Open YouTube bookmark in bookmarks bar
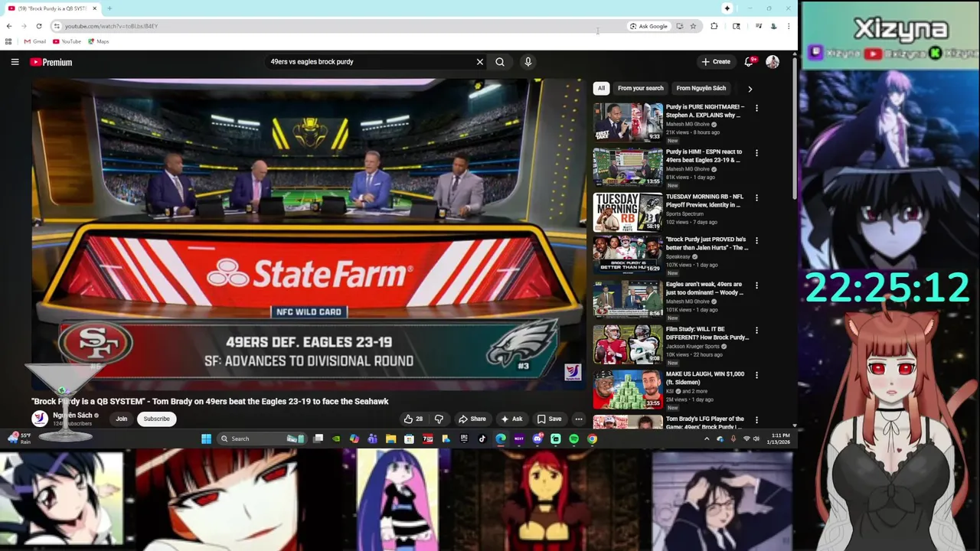 click(67, 41)
